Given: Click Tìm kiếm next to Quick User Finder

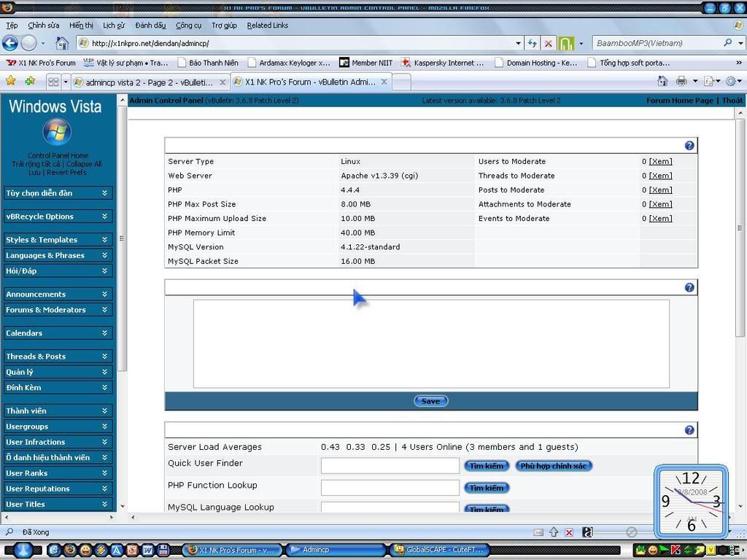Looking at the screenshot, I should pyautogui.click(x=487, y=466).
